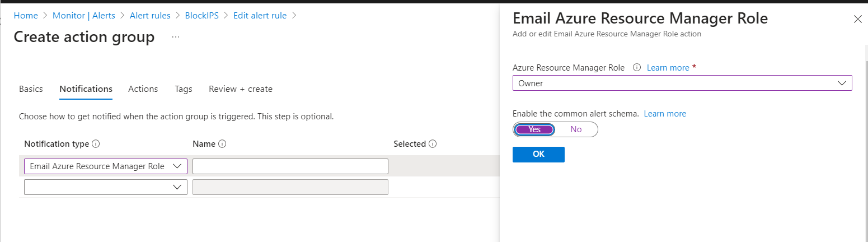Open Alert rules breadcrumb
This screenshot has width=868, height=242.
pos(150,15)
